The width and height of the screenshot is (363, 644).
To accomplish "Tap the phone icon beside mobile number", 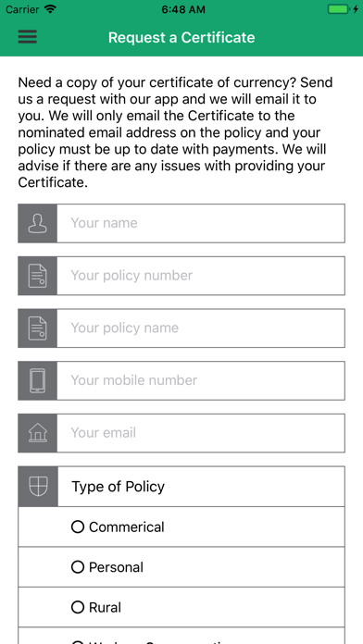I will [37, 380].
